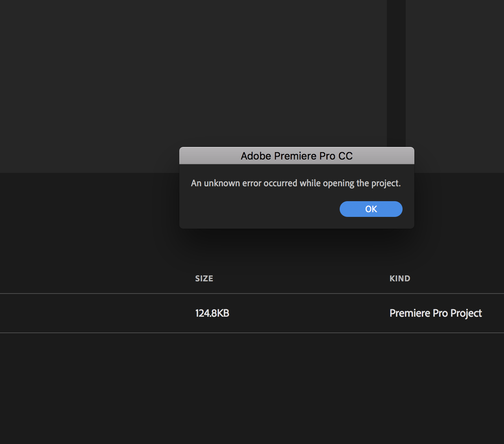Click the Premiere Pro Project kind label

click(x=436, y=313)
